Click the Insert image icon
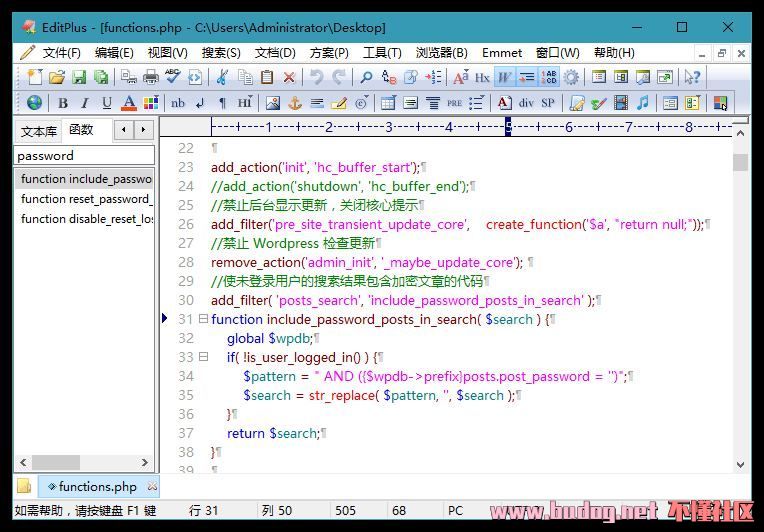764x532 pixels. (x=273, y=103)
